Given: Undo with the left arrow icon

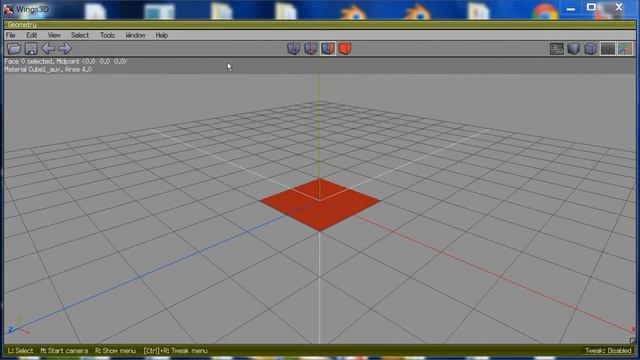Looking at the screenshot, I should 48,49.
